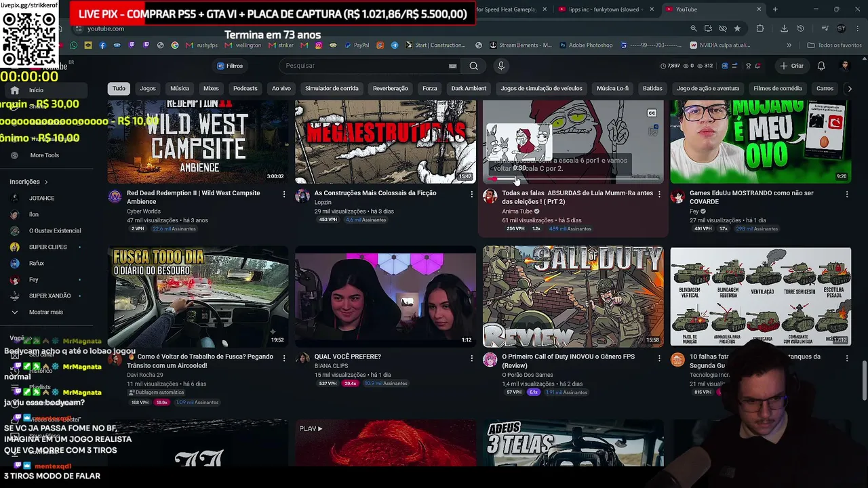
Task: Open the tank diagram video thumbnail
Action: click(761, 297)
